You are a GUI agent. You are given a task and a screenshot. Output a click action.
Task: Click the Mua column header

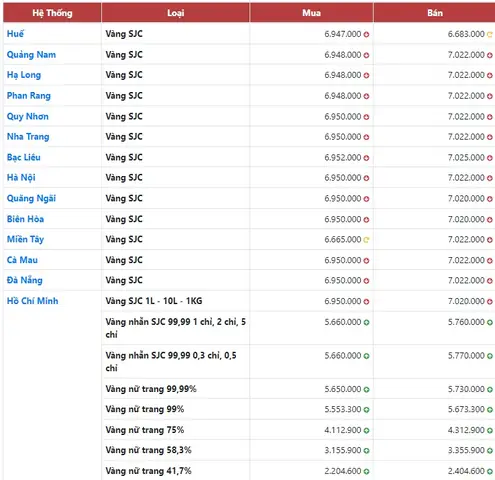click(x=311, y=13)
